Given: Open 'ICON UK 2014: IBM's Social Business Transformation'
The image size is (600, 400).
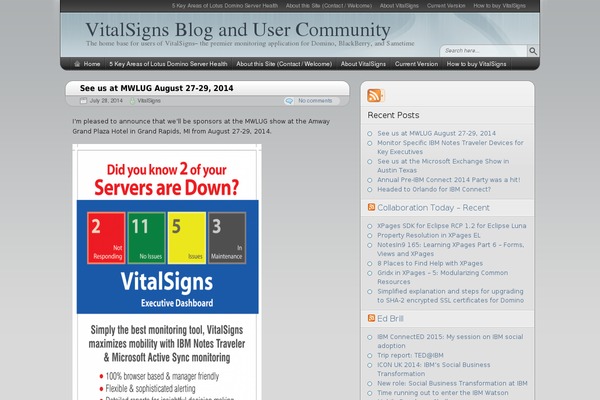Looking at the screenshot, I should pyautogui.click(x=434, y=369).
